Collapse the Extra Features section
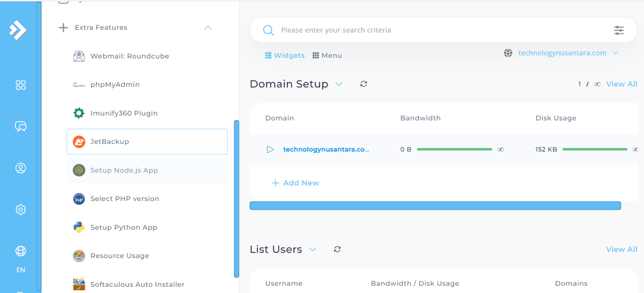The height and width of the screenshot is (293, 644). pos(208,28)
